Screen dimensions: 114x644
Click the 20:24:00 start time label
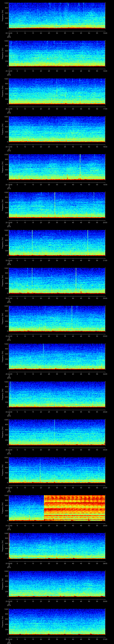9,412
